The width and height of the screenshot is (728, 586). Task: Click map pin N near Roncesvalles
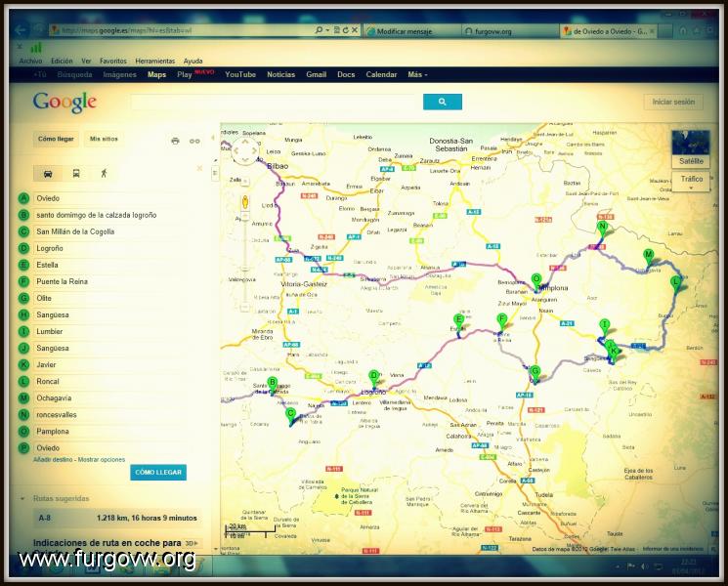(602, 230)
